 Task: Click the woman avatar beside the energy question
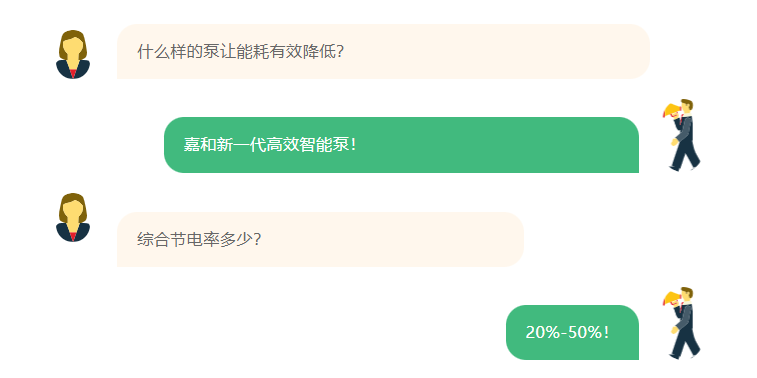(73, 54)
